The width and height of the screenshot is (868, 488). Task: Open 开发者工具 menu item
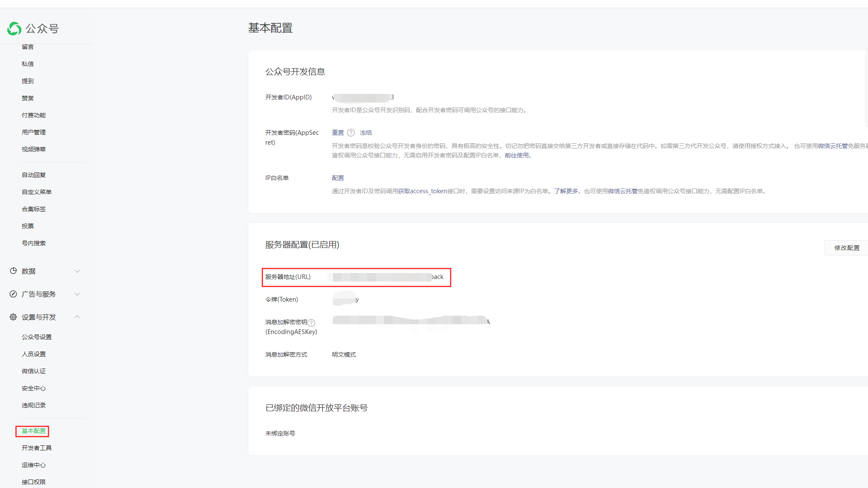tap(37, 448)
